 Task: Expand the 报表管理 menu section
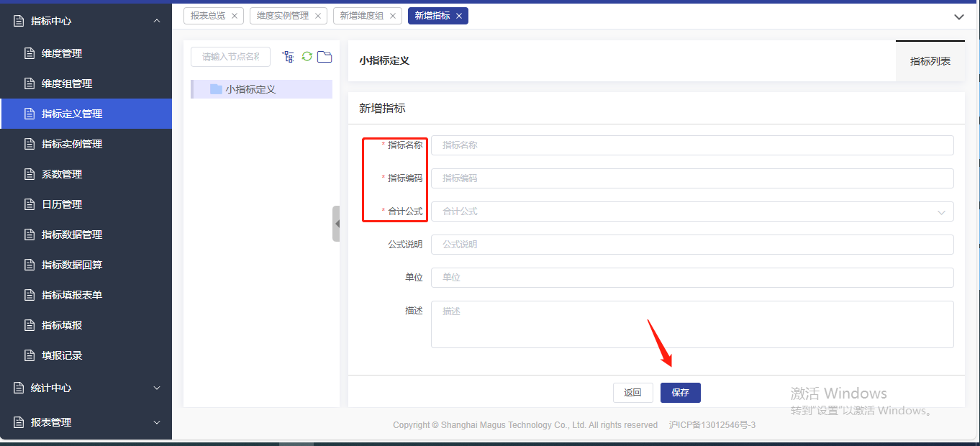86,422
